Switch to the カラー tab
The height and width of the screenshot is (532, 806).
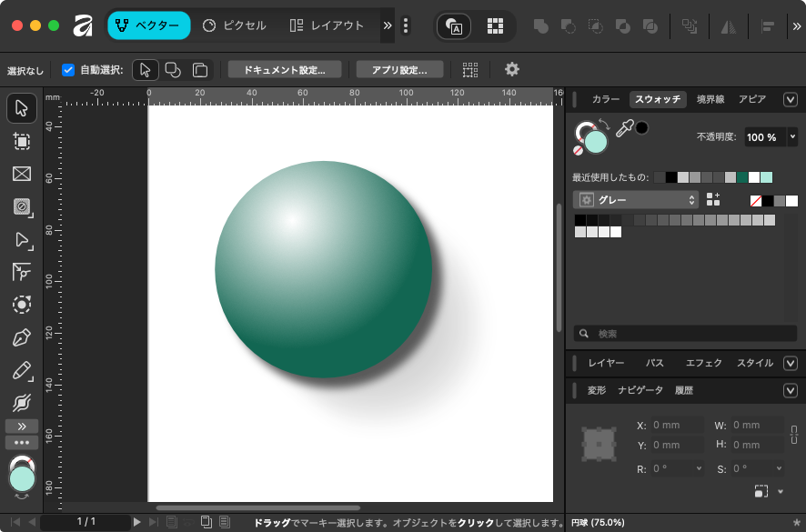coord(605,99)
